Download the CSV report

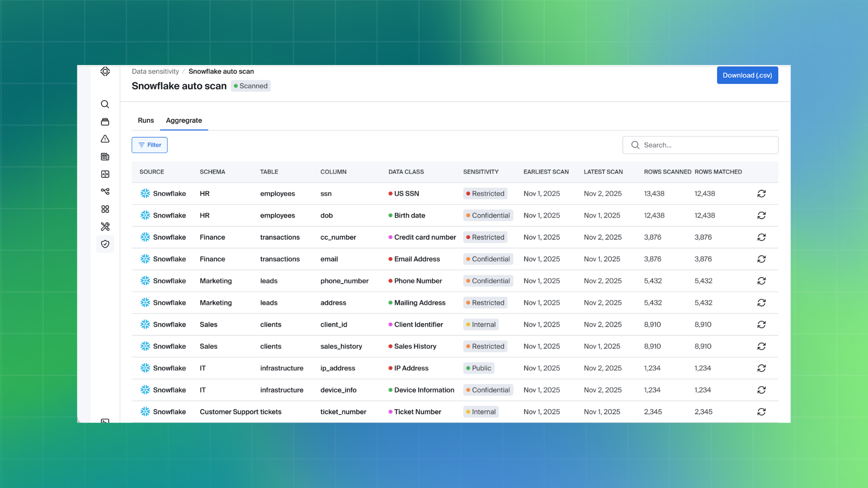[x=747, y=75]
